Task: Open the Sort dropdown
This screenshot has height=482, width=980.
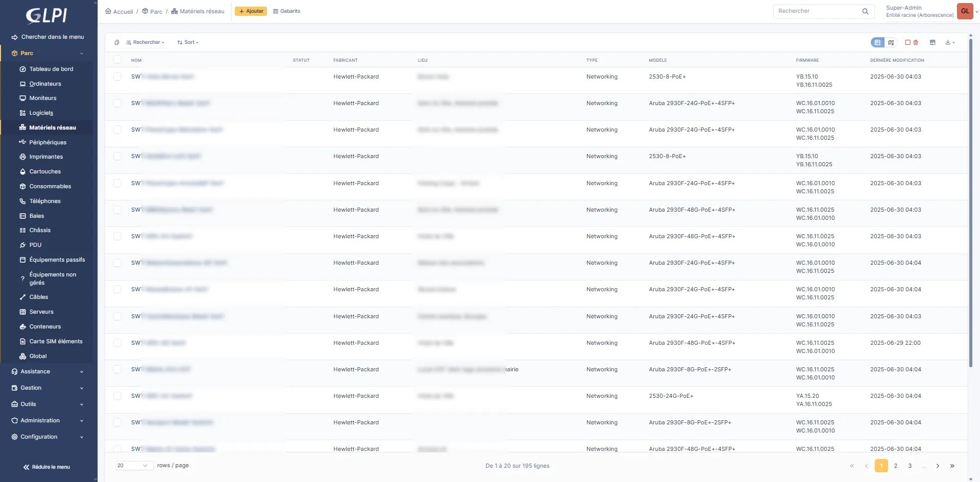Action: click(x=188, y=42)
